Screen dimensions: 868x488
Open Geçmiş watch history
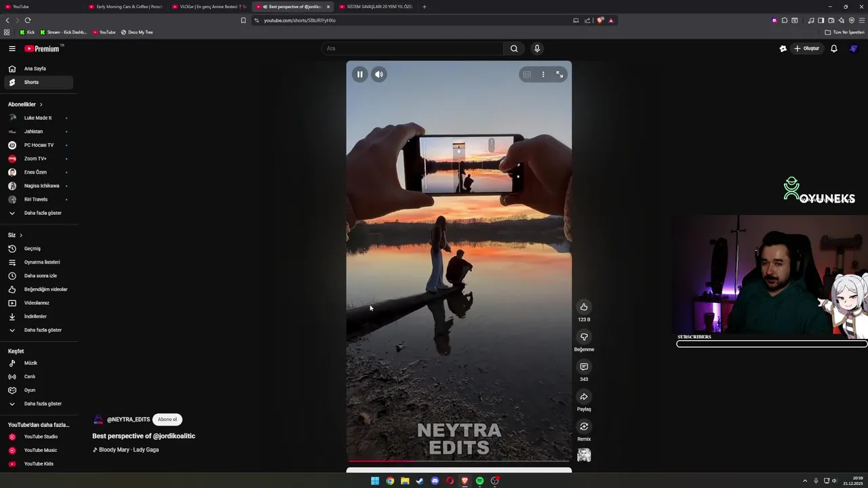39,249
